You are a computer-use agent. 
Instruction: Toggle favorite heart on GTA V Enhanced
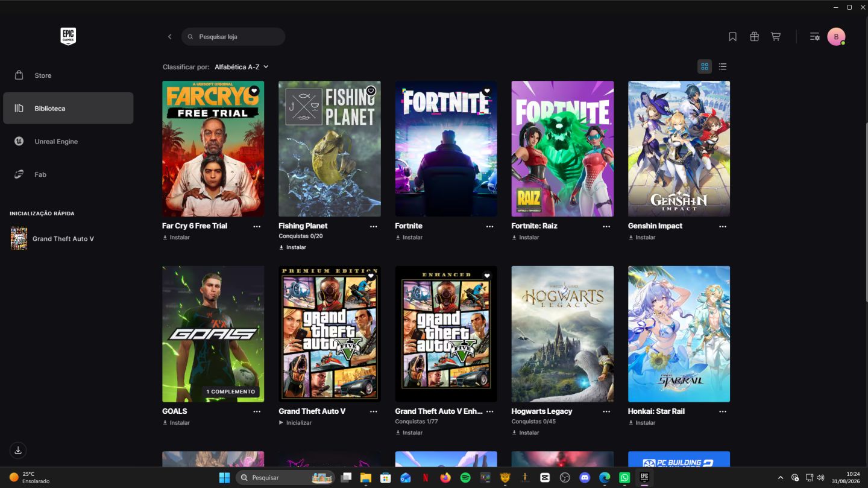[x=487, y=276]
